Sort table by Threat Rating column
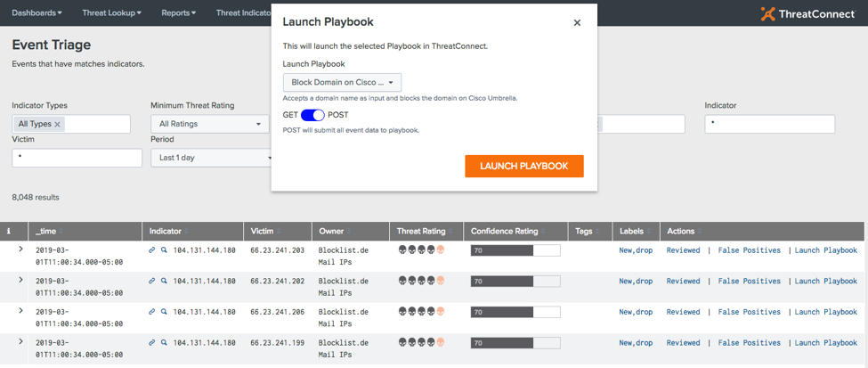Image resolution: width=868 pixels, height=368 pixels. click(x=426, y=231)
